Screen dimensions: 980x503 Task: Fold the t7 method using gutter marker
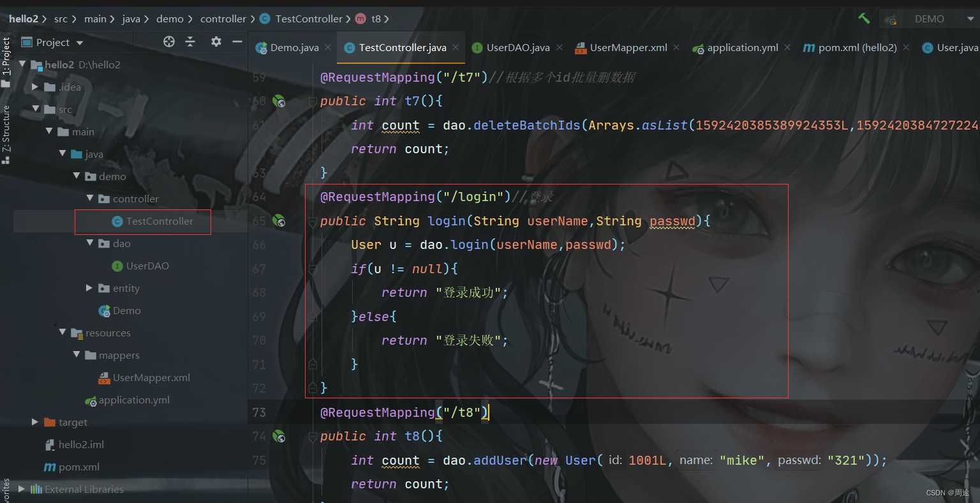point(313,101)
